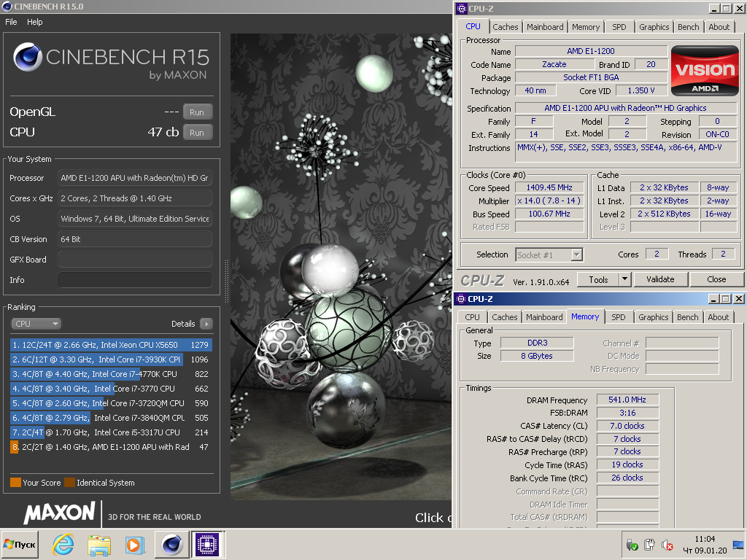Switch to CPU-Z taskbar button
The height and width of the screenshot is (560, 747).
[x=207, y=544]
